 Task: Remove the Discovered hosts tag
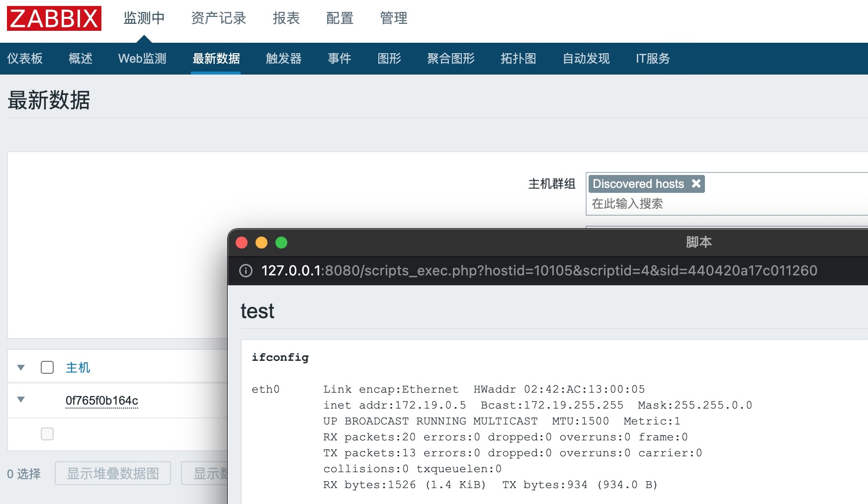click(696, 183)
